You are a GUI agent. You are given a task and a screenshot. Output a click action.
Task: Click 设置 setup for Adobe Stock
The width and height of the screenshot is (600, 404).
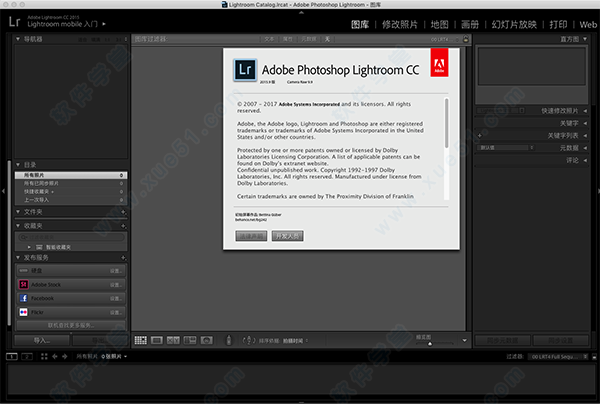coord(116,285)
